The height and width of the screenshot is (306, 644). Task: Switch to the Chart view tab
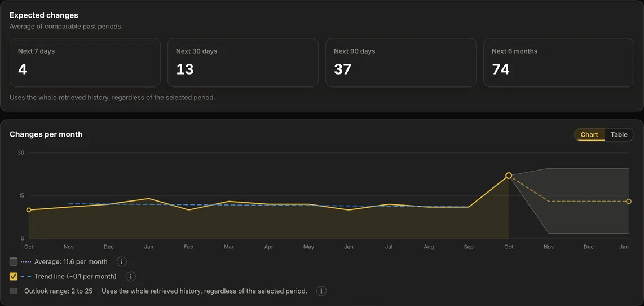pos(589,134)
